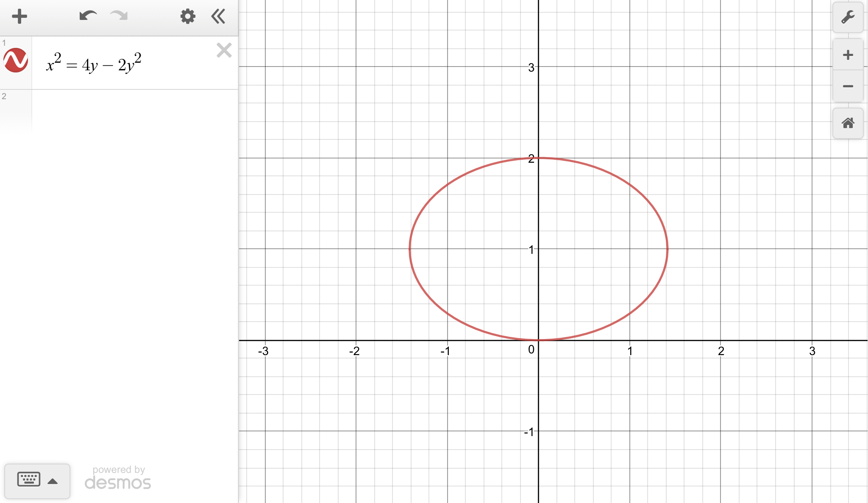Open the expression list settings gear
Image resolution: width=868 pixels, height=503 pixels.
tap(187, 17)
